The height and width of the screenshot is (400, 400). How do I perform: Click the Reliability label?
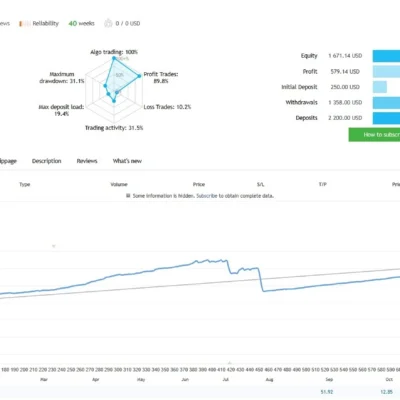[x=46, y=24]
